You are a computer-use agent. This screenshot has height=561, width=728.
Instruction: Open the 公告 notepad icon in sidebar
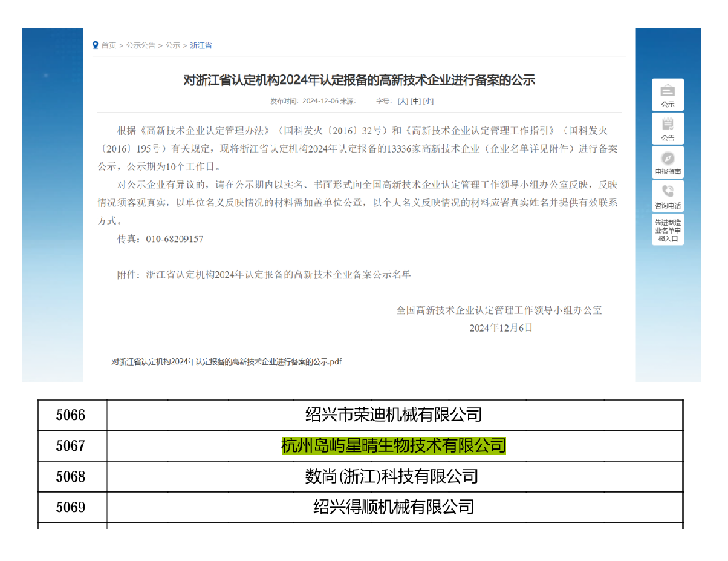tap(668, 125)
